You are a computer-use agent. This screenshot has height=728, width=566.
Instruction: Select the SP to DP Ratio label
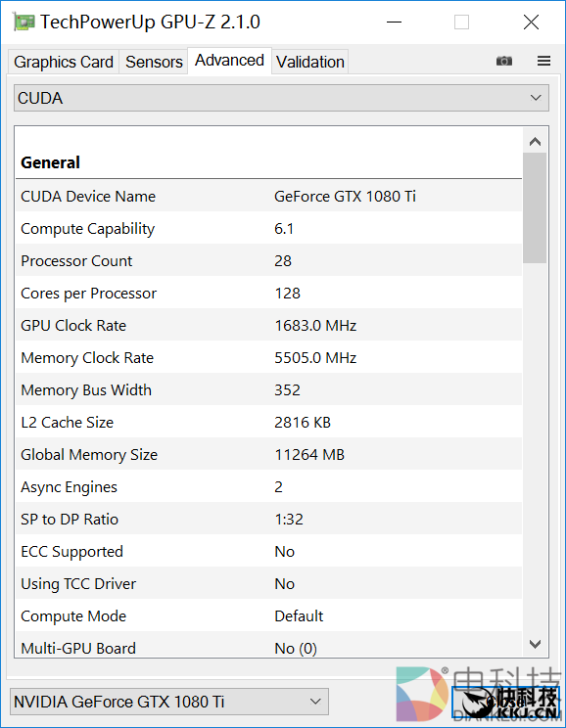pyautogui.click(x=70, y=519)
